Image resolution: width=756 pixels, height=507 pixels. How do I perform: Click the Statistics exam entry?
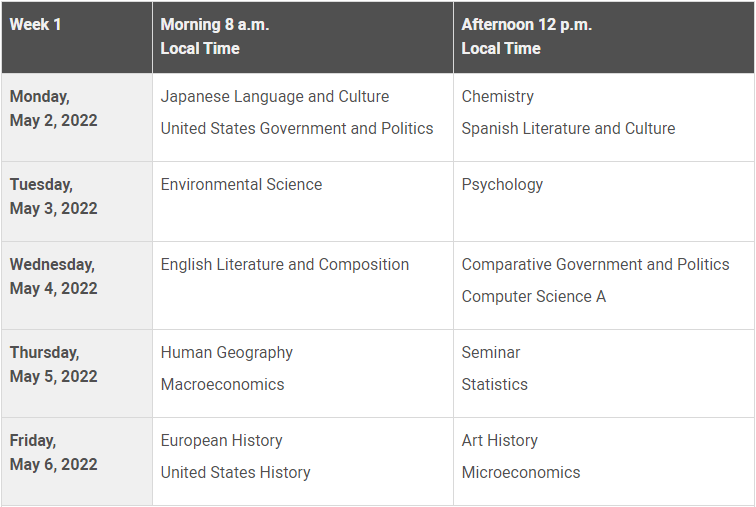pos(495,385)
